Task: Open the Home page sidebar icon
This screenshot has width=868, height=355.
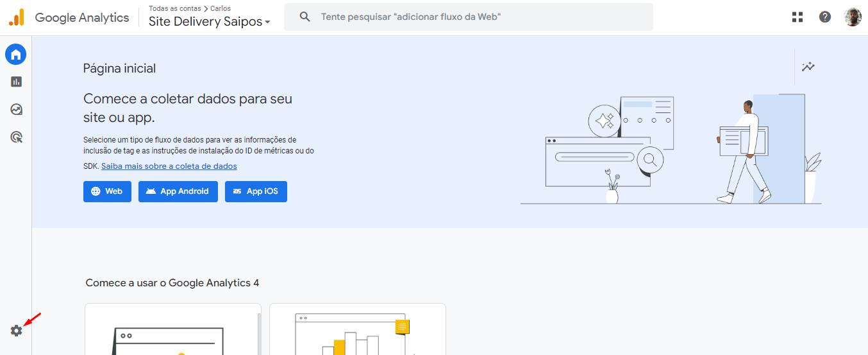Action: pyautogui.click(x=16, y=55)
